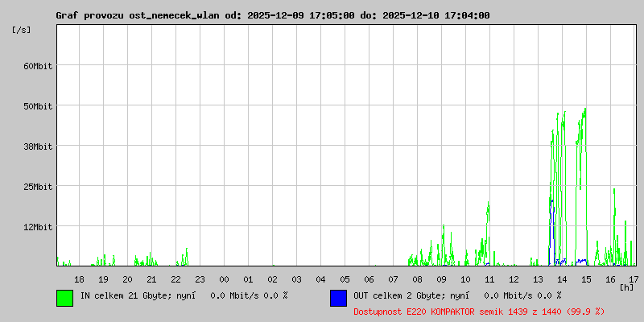Click the '03' hour label on x-axis
This screenshot has height=322, width=644.
click(x=296, y=279)
